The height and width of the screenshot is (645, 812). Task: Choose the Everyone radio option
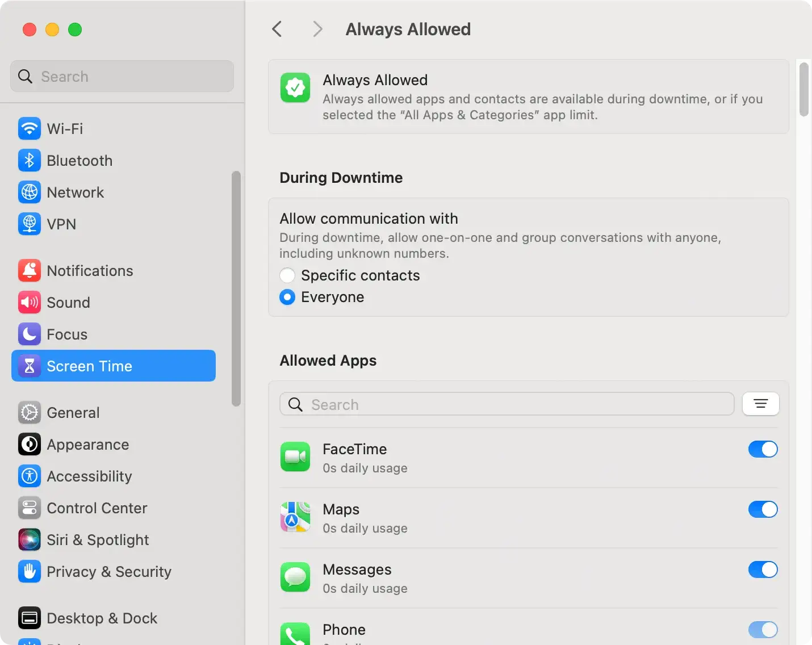click(x=287, y=297)
